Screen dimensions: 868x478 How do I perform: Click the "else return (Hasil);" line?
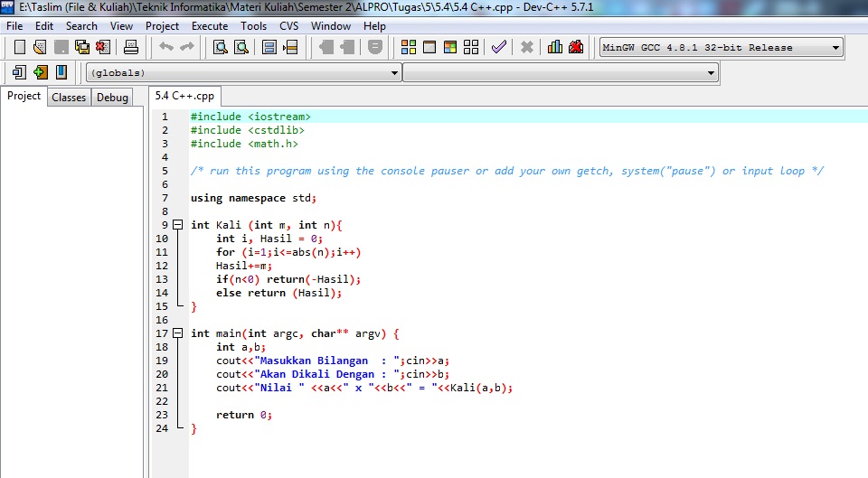(279, 293)
